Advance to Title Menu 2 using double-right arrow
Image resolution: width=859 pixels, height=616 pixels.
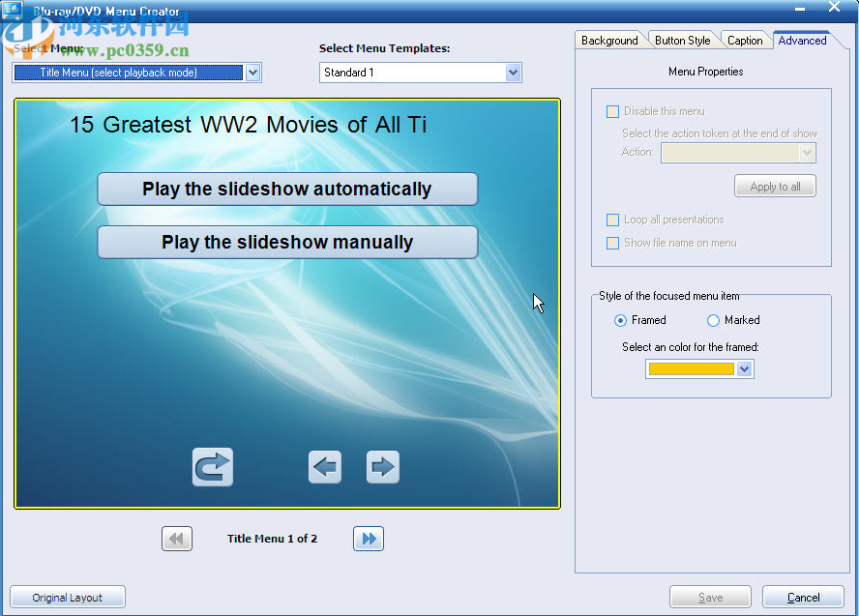click(369, 539)
